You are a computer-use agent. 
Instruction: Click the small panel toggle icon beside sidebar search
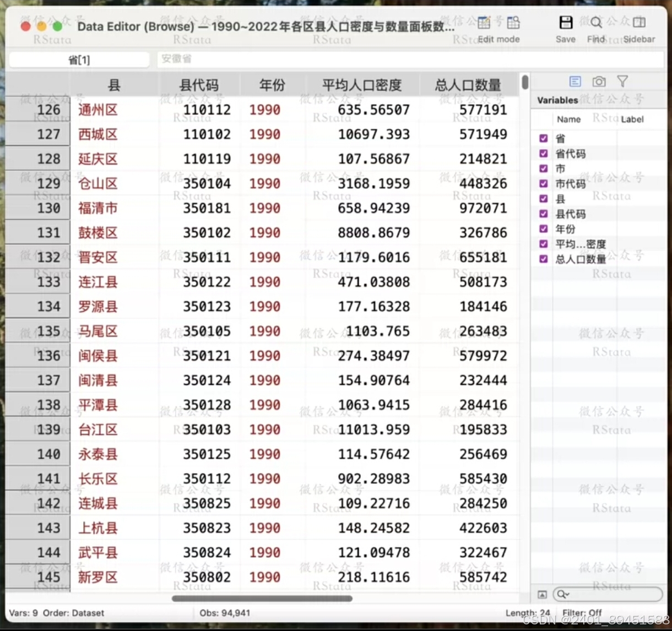tap(542, 595)
